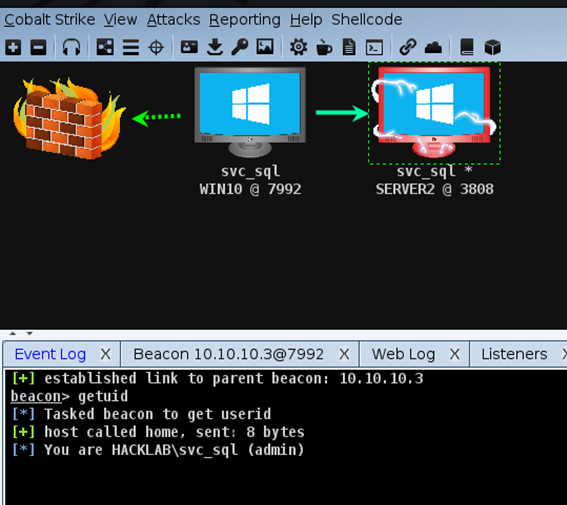Click the plus icon to add connection
This screenshot has width=567, height=505.
13,47
